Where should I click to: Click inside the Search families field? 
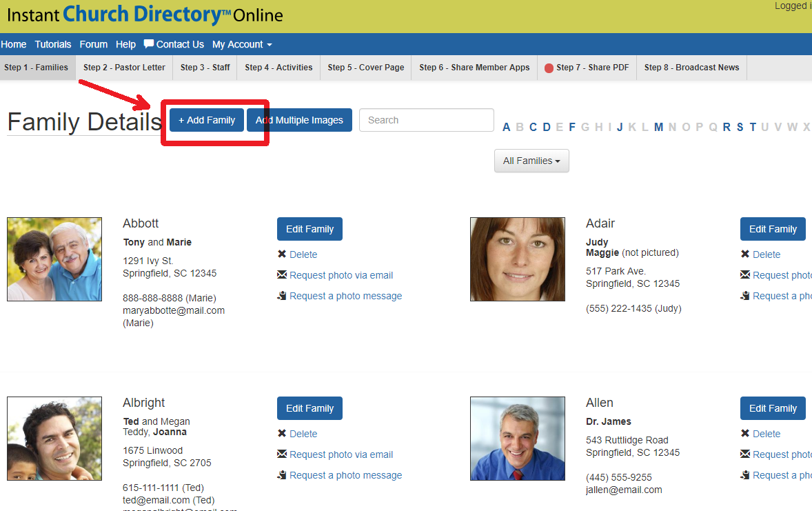click(x=426, y=119)
